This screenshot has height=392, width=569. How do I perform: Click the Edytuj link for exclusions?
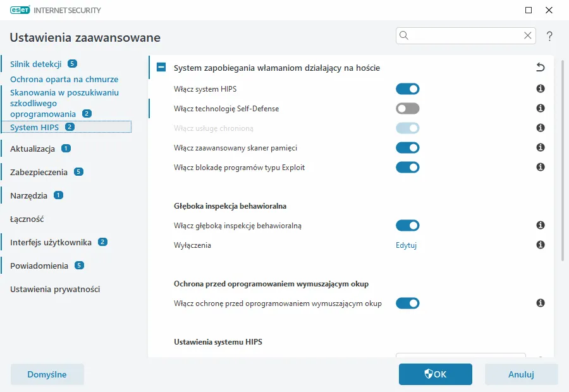(x=407, y=245)
